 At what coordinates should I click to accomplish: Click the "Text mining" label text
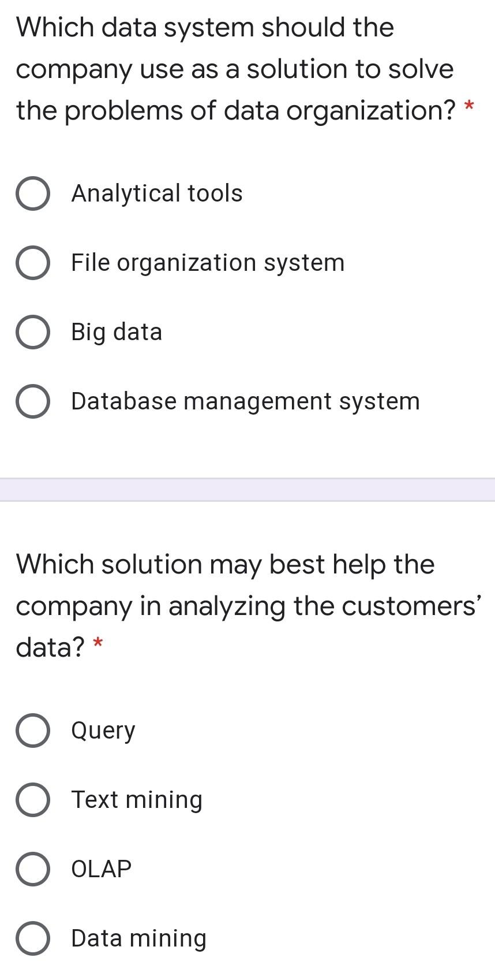click(x=137, y=800)
